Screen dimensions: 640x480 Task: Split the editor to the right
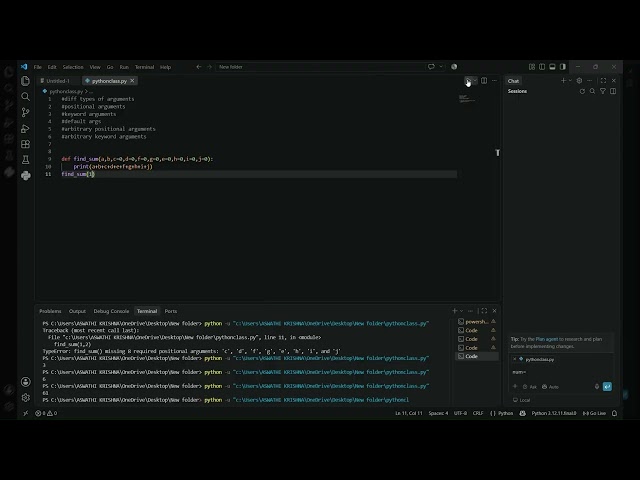pyautogui.click(x=484, y=81)
